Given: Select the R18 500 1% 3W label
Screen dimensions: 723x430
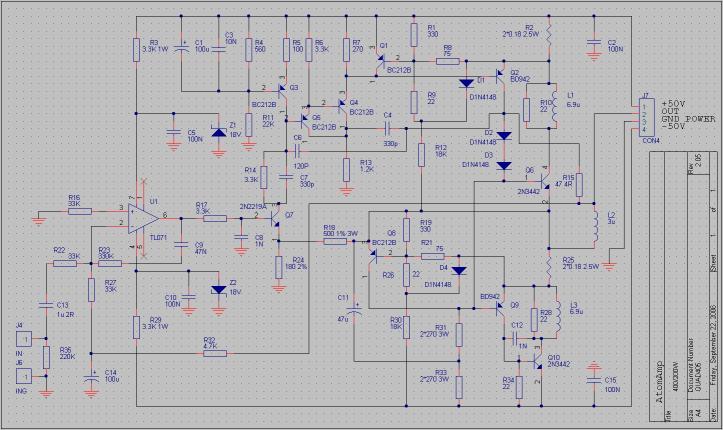Looking at the screenshot, I should coord(340,230).
